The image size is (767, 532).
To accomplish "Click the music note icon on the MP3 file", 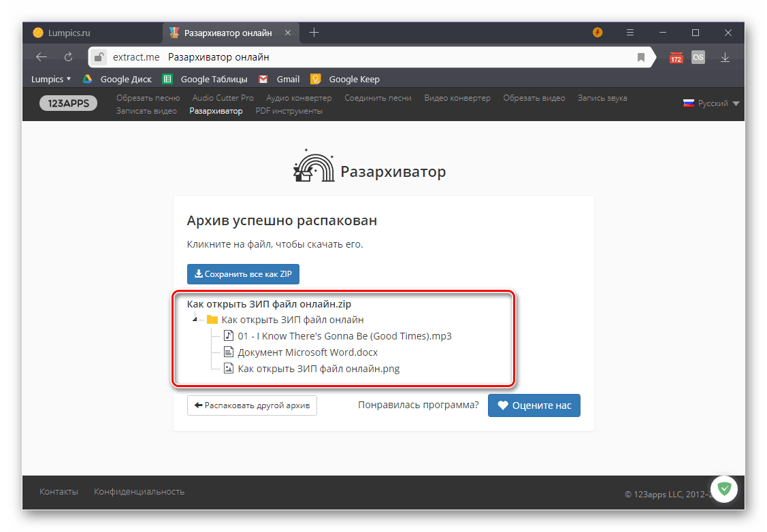I will [x=229, y=335].
